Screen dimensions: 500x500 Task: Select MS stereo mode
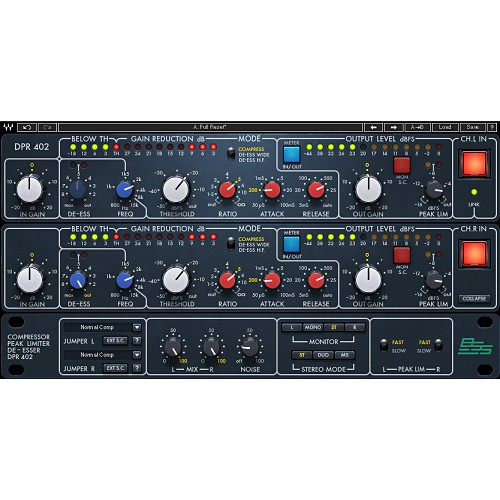click(345, 355)
